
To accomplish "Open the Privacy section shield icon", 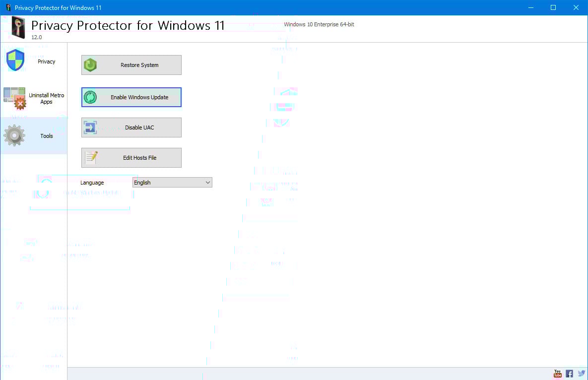I will pyautogui.click(x=15, y=60).
